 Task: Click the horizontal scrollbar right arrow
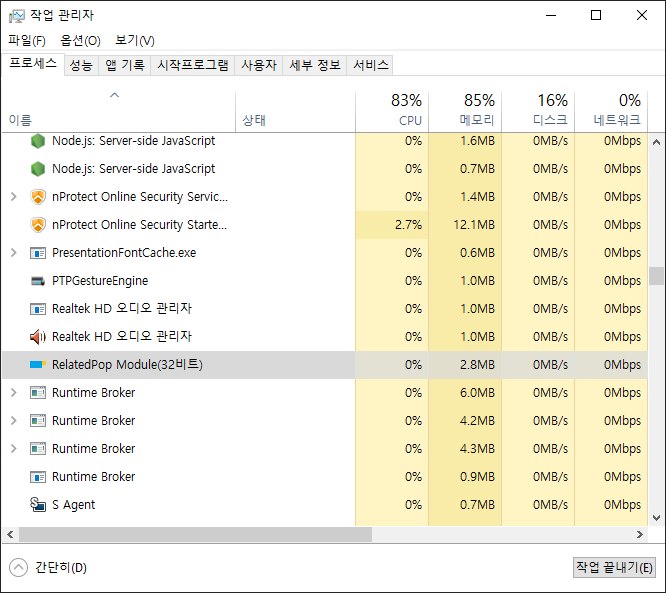(640, 534)
